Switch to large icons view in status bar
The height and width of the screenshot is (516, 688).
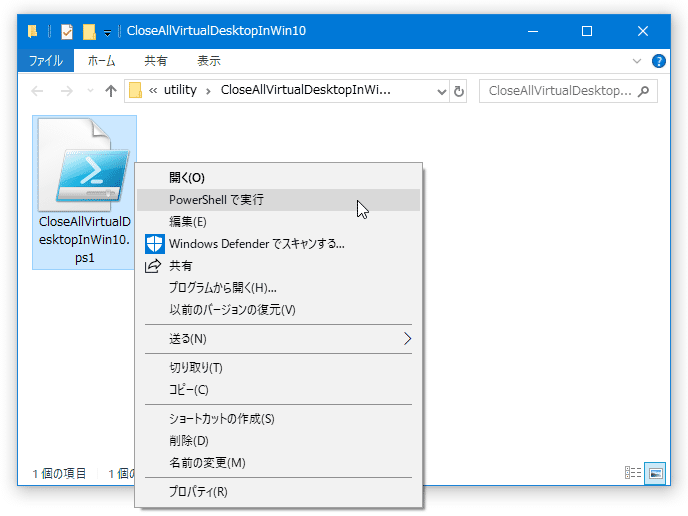click(655, 473)
